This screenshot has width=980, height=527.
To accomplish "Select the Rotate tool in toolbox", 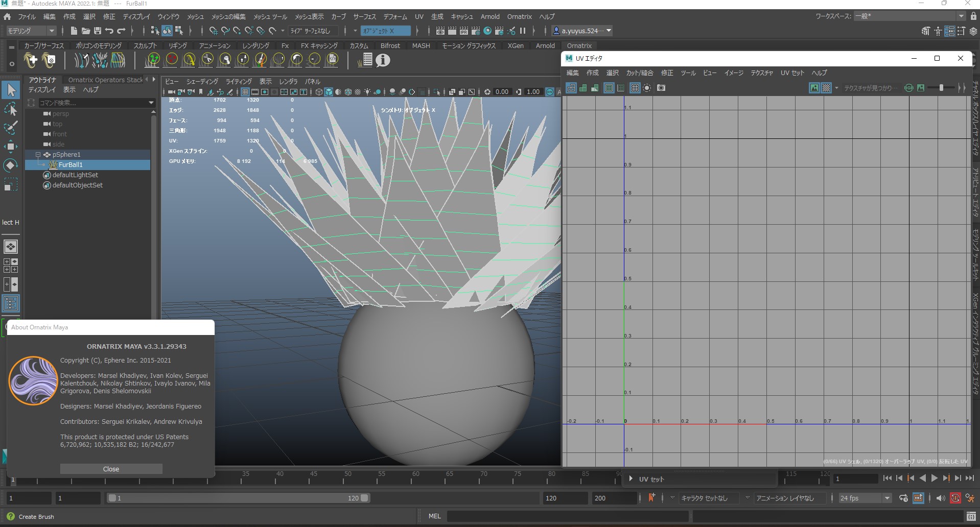I will (11, 165).
